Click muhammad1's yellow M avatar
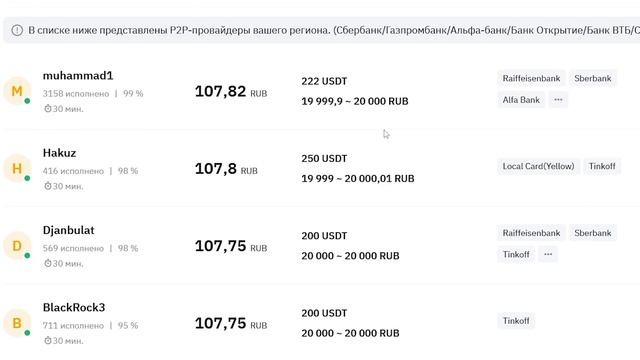 (x=17, y=91)
